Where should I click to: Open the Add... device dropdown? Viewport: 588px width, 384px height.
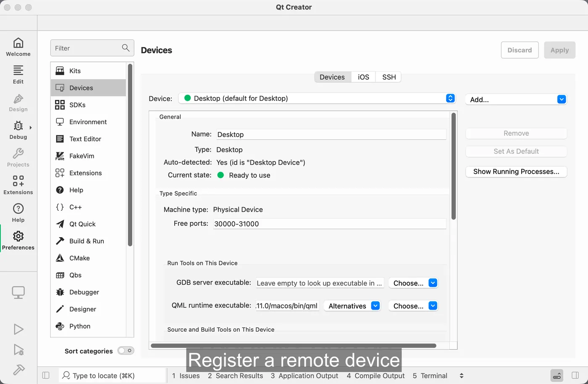pyautogui.click(x=516, y=99)
